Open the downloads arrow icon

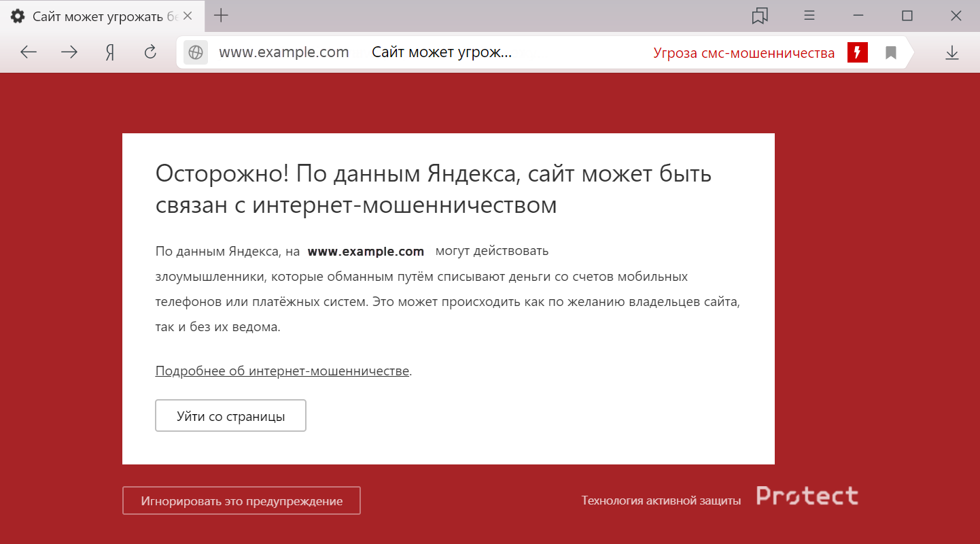click(952, 52)
